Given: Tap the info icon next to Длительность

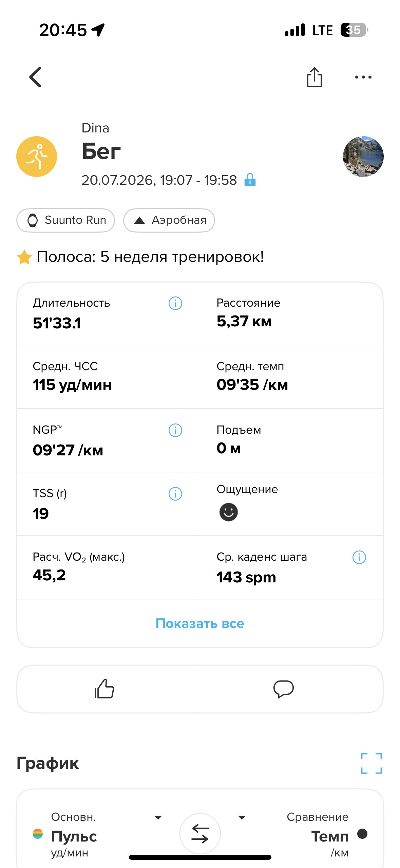Looking at the screenshot, I should [175, 303].
